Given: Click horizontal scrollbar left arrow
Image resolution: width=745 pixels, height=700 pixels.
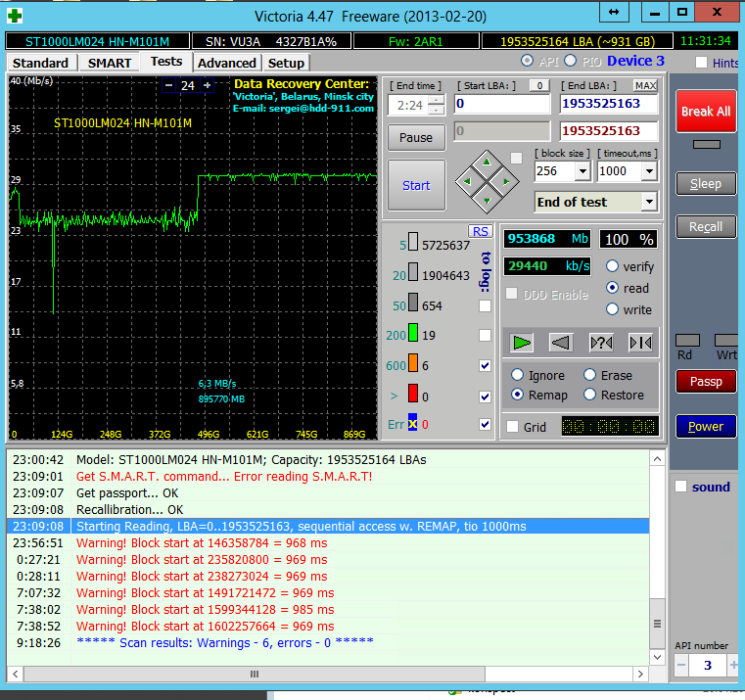Looking at the screenshot, I should [x=16, y=674].
